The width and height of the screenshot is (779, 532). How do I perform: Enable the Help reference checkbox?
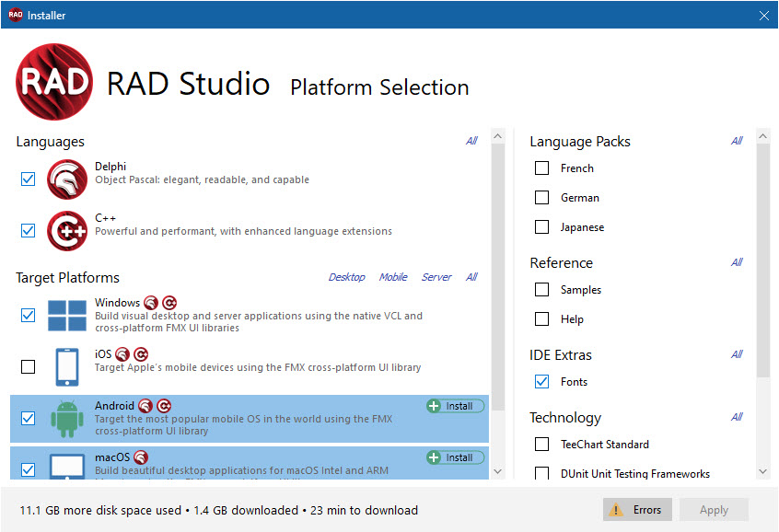(541, 318)
